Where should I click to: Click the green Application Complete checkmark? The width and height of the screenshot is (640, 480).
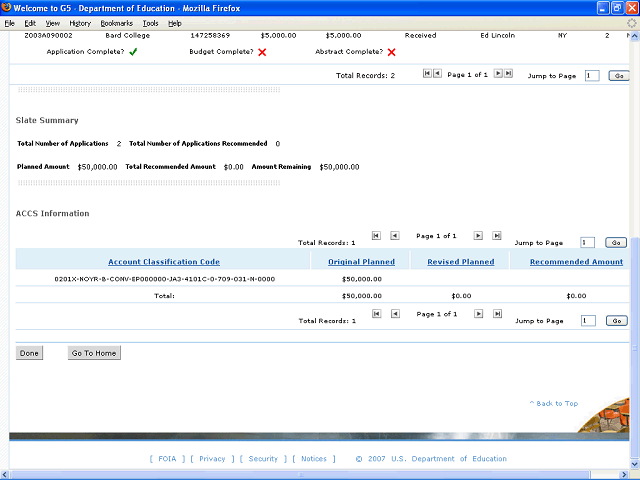tap(133, 52)
